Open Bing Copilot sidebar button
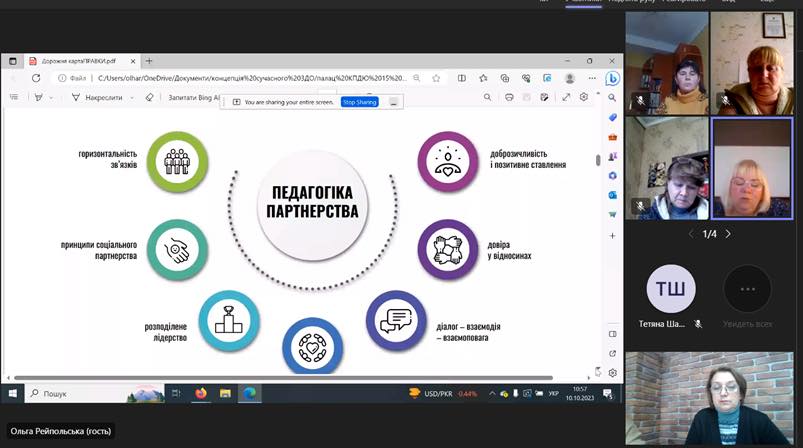Screen dimensions: 803x448 pos(612,78)
